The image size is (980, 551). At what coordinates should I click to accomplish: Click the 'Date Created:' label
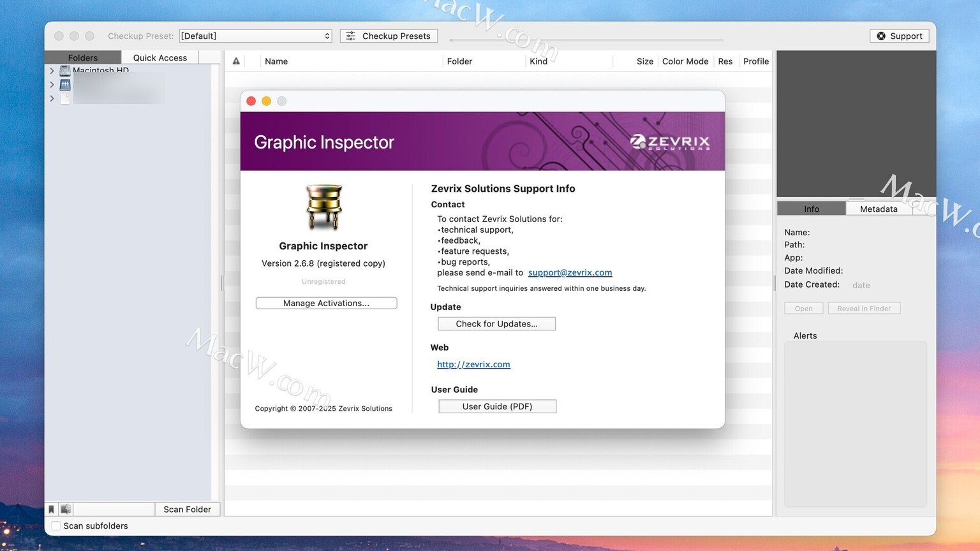point(812,284)
